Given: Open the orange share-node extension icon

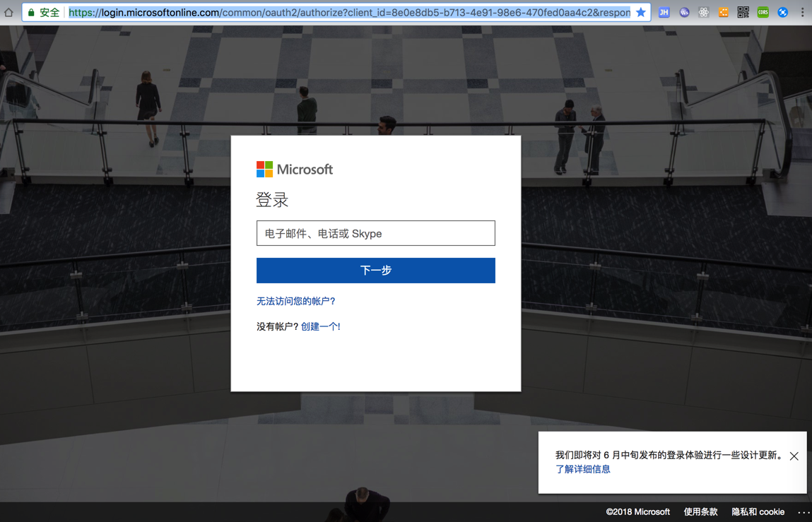Looking at the screenshot, I should 724,13.
